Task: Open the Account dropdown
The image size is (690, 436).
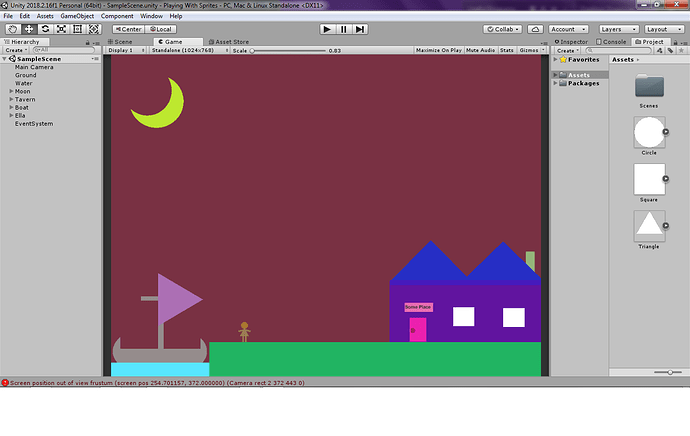Action: (569, 29)
